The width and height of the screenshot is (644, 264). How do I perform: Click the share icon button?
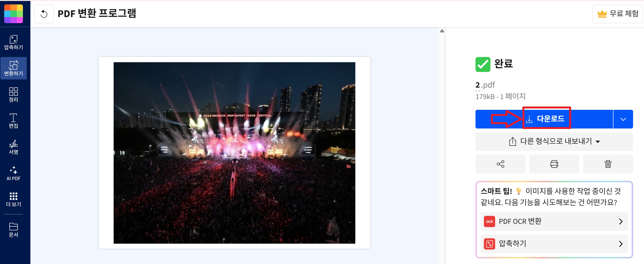click(x=500, y=164)
